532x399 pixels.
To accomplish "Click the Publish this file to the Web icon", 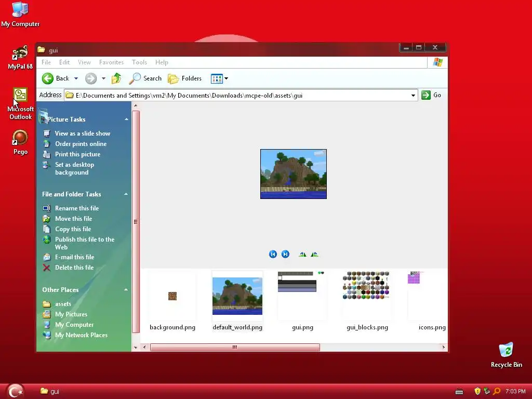I will pos(46,240).
